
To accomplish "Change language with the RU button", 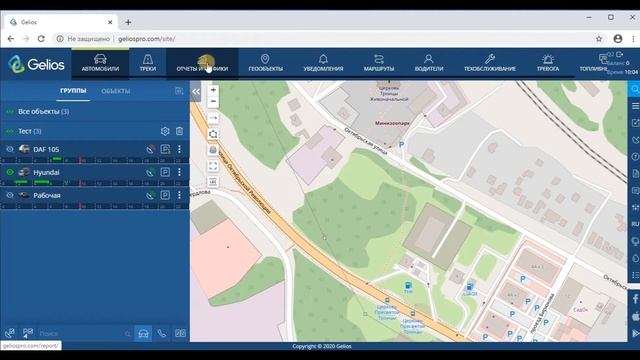I will [x=635, y=224].
